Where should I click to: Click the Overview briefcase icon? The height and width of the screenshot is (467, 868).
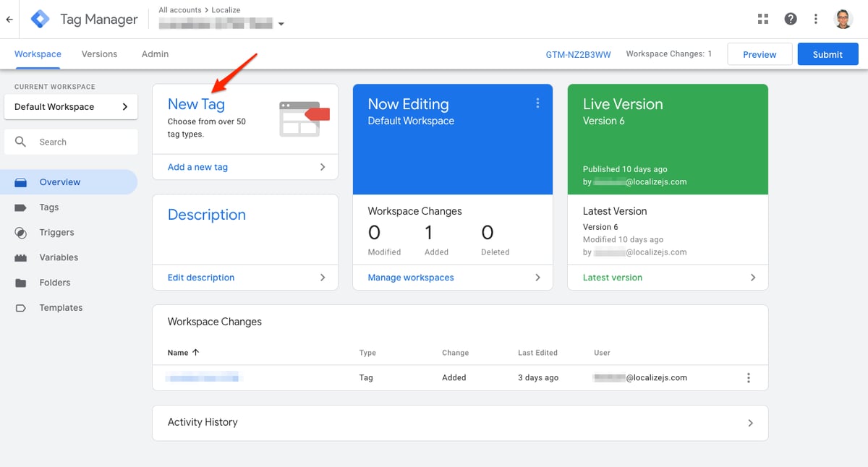(21, 182)
